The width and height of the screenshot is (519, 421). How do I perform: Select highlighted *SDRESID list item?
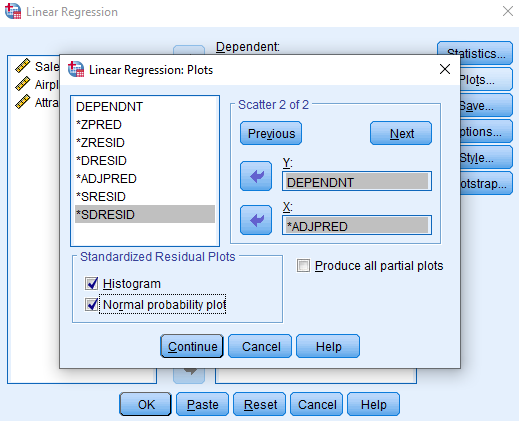(145, 214)
